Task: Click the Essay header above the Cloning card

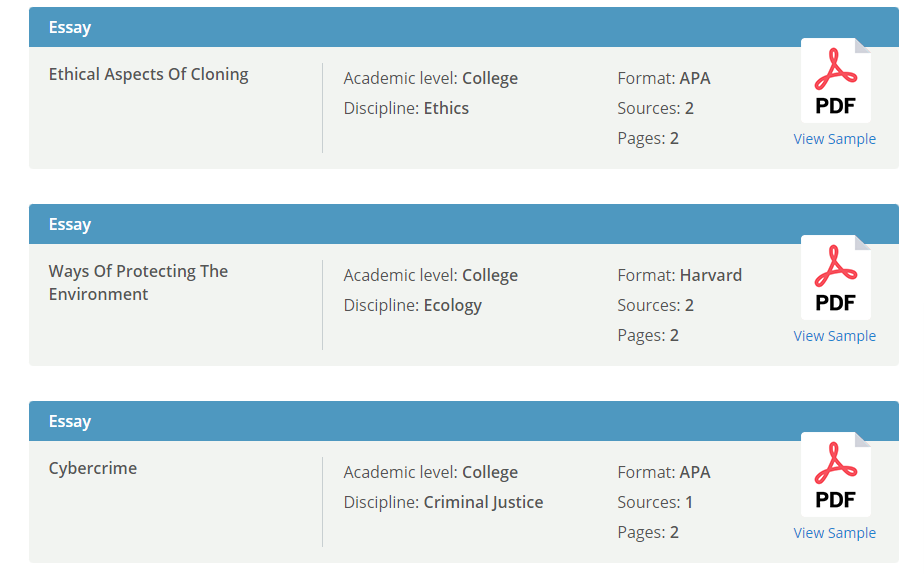Action: [70, 27]
